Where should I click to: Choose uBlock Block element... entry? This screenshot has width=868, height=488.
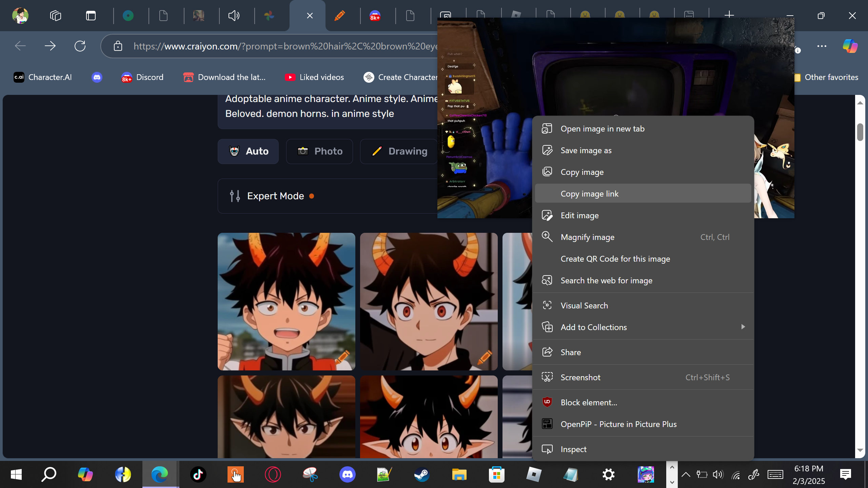tap(643, 403)
